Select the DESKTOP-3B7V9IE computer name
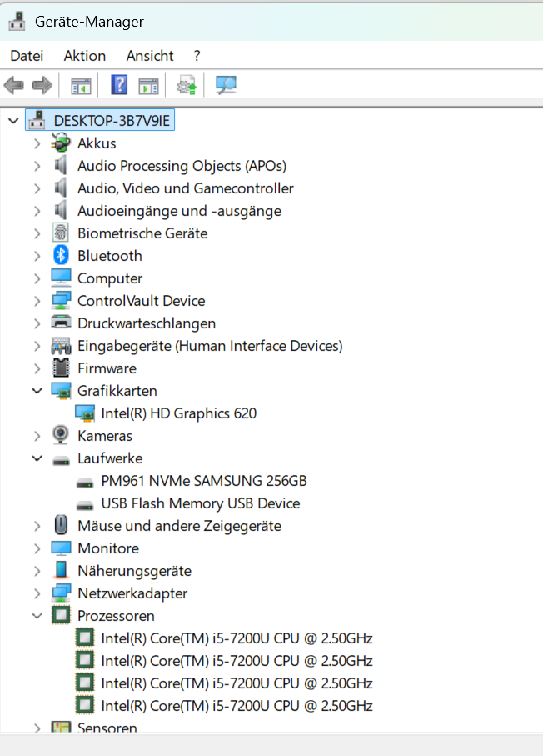The width and height of the screenshot is (543, 756). point(112,121)
